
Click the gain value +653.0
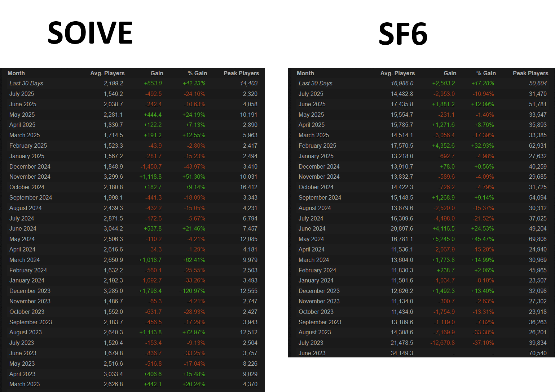(153, 83)
